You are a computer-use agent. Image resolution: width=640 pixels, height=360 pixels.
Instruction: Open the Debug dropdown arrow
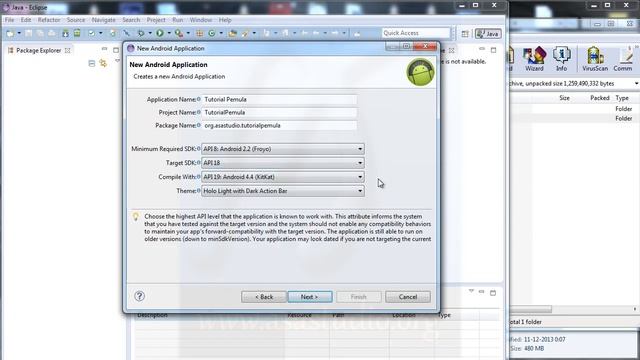(150, 33)
